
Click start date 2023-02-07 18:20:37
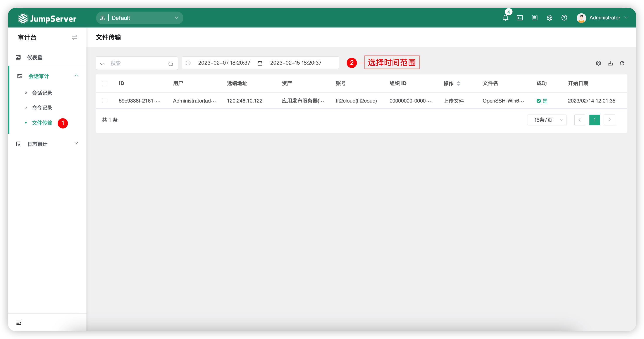tap(224, 63)
